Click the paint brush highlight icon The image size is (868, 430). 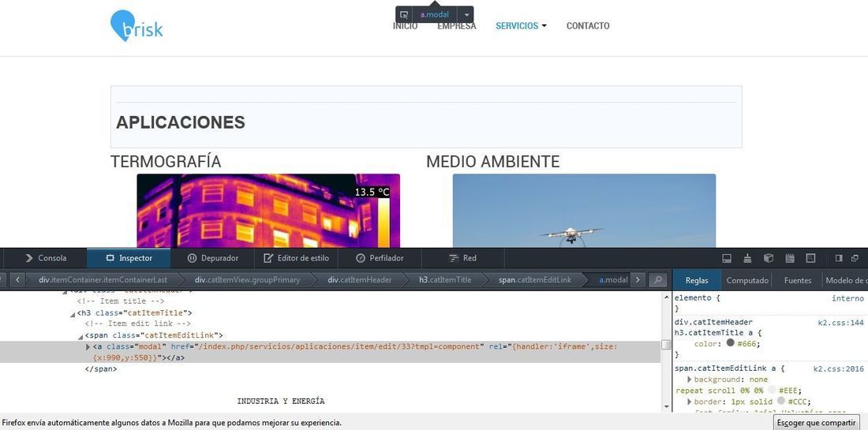pos(748,258)
